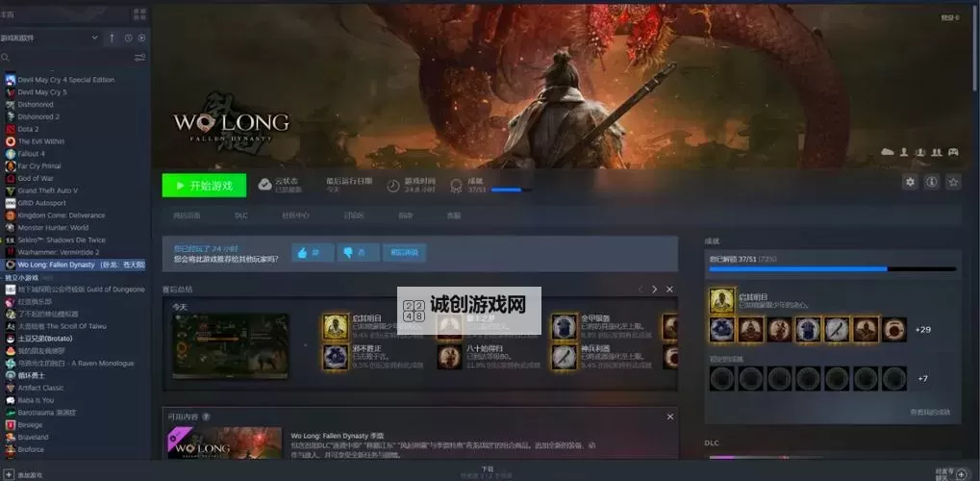Open downloads at bottom center
The width and height of the screenshot is (980, 481).
[x=488, y=472]
